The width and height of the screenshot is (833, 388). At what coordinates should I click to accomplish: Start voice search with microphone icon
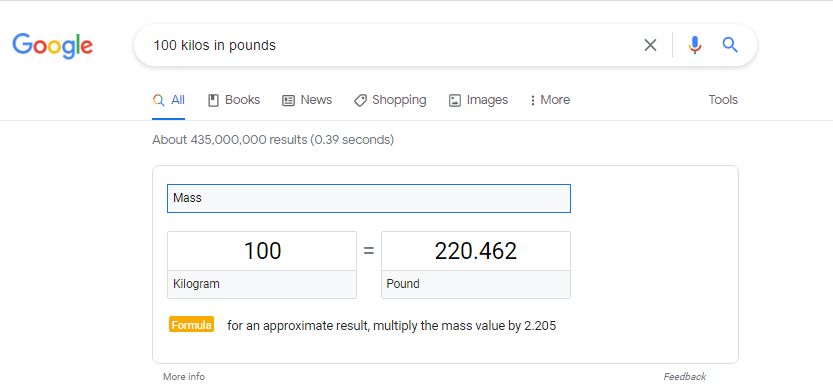[695, 45]
